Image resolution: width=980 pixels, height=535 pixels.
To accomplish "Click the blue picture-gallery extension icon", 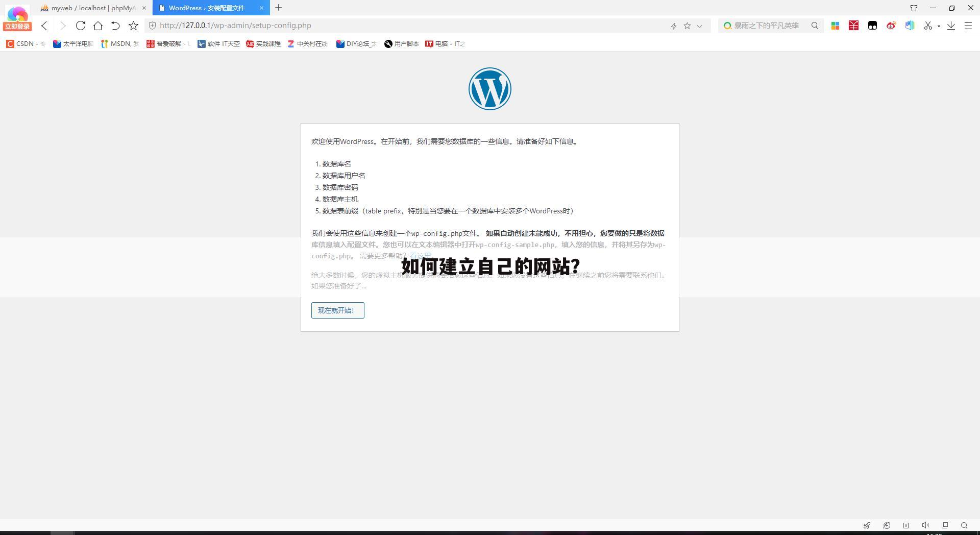I will coord(910,26).
